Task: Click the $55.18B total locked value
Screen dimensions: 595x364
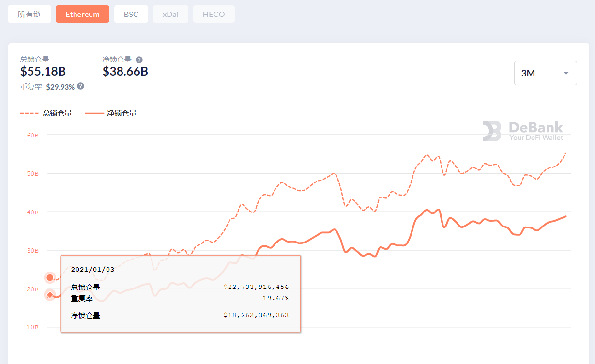Action: pyautogui.click(x=43, y=72)
